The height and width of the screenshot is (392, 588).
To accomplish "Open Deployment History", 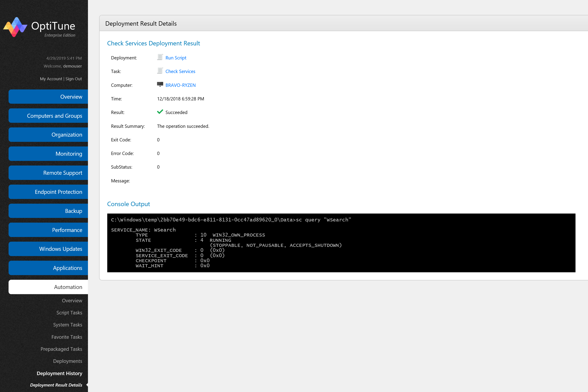I will [59, 373].
